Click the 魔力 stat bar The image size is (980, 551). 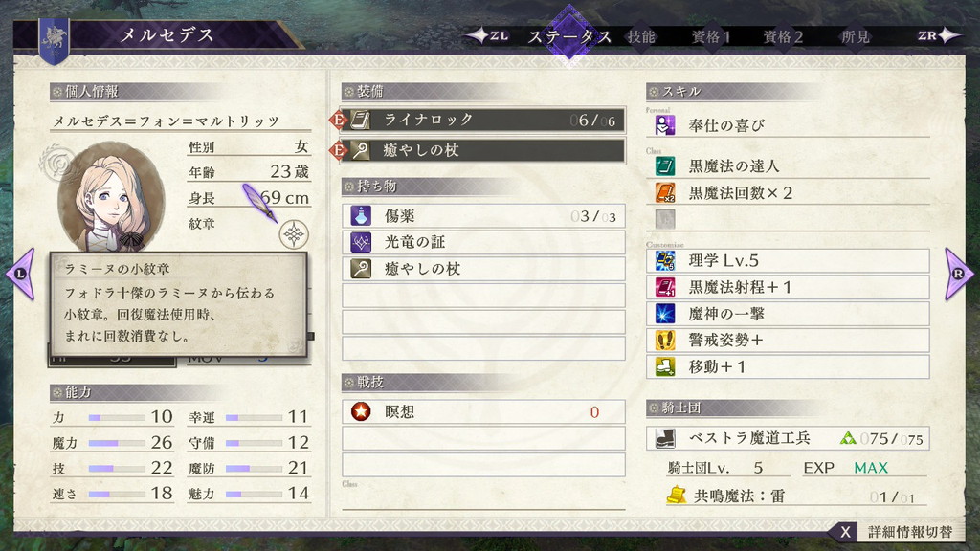click(x=116, y=444)
